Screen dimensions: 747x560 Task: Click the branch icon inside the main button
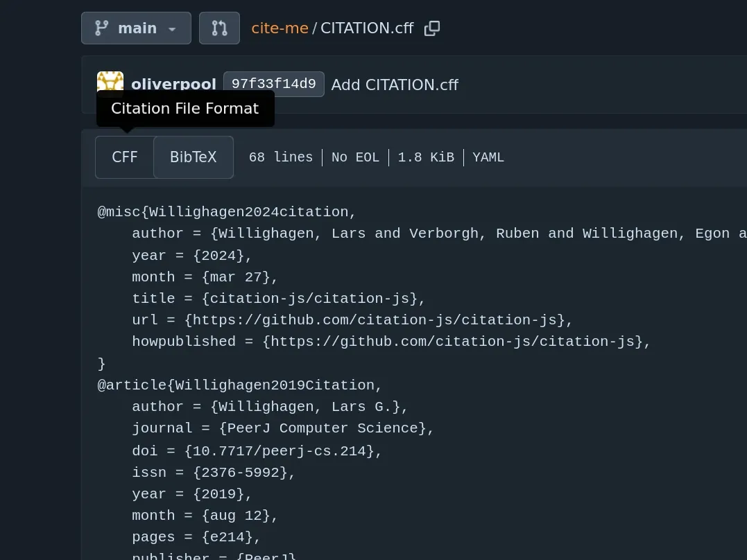pyautogui.click(x=102, y=28)
